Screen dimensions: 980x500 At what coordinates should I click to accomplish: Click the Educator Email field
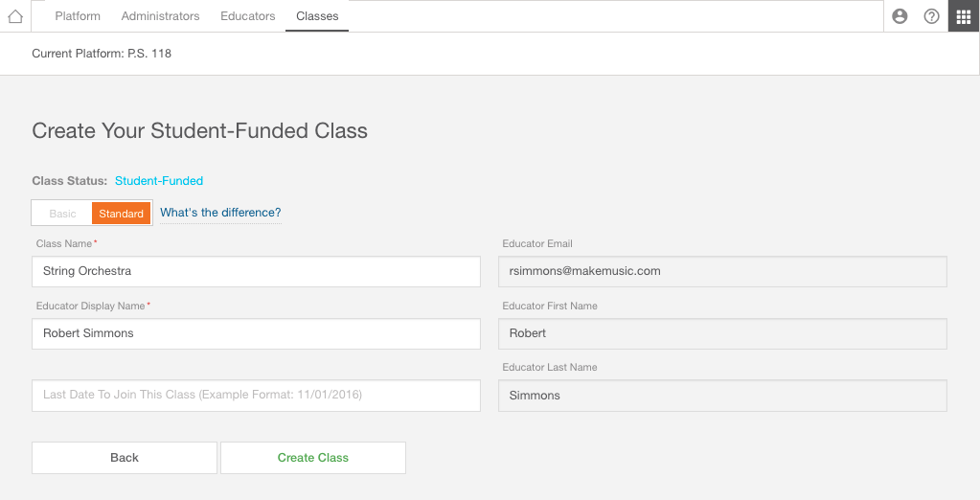pos(722,271)
